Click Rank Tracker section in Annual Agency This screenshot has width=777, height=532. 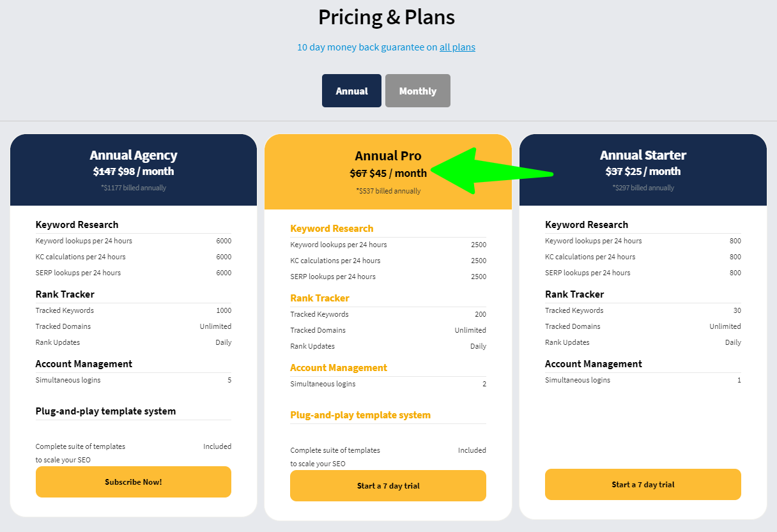(x=65, y=294)
